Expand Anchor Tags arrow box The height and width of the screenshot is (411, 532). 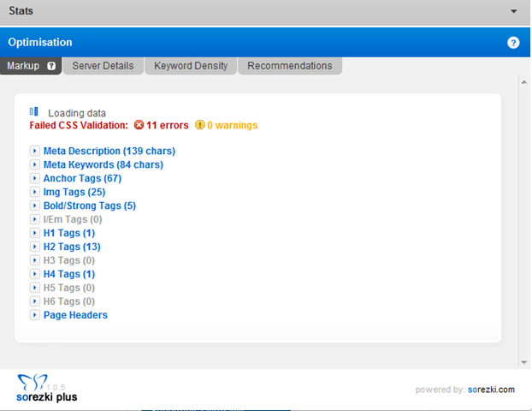[x=34, y=178]
